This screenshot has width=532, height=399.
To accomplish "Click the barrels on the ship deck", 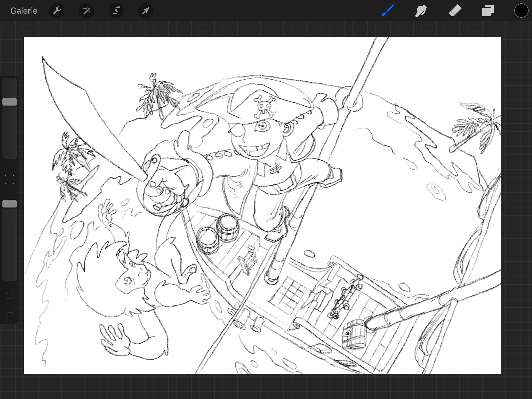I will 218,233.
